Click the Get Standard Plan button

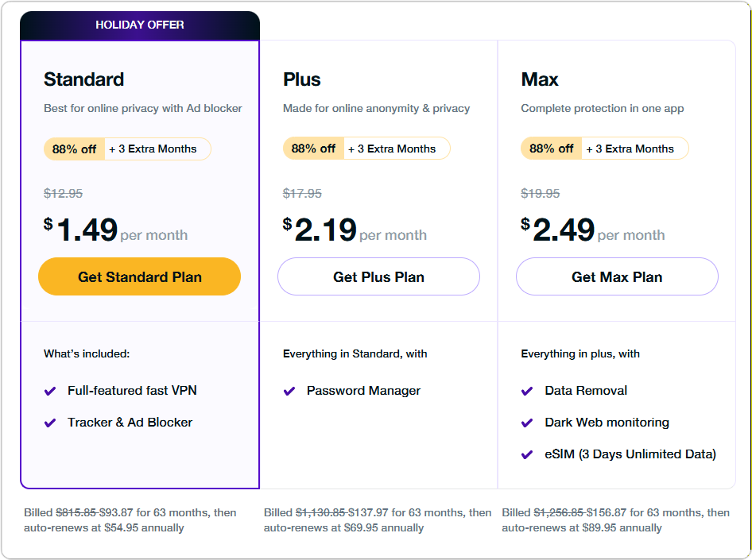139,276
